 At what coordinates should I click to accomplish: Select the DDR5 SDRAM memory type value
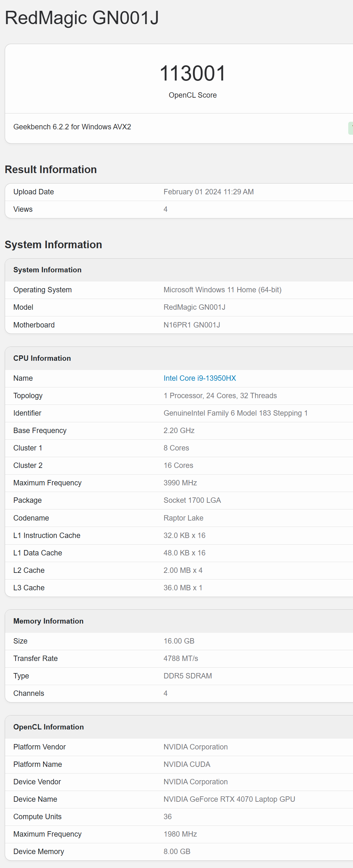pos(188,676)
